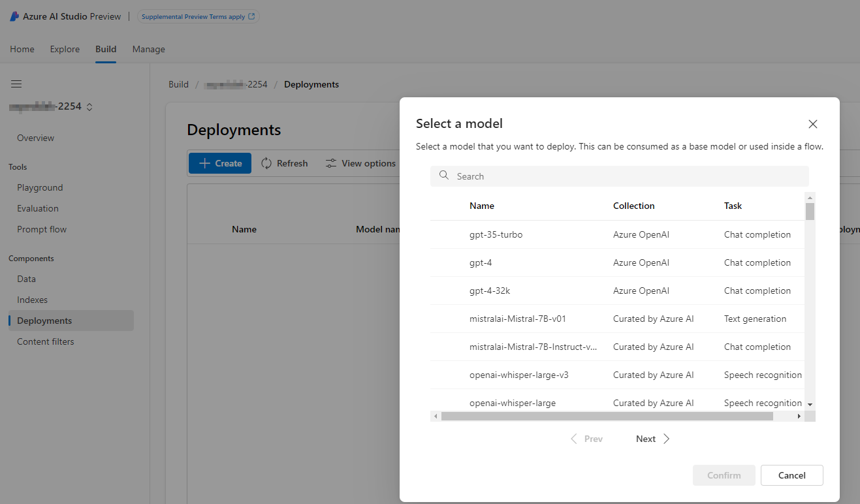Switch to the Explore tab
Image resolution: width=860 pixels, height=504 pixels.
[65, 49]
